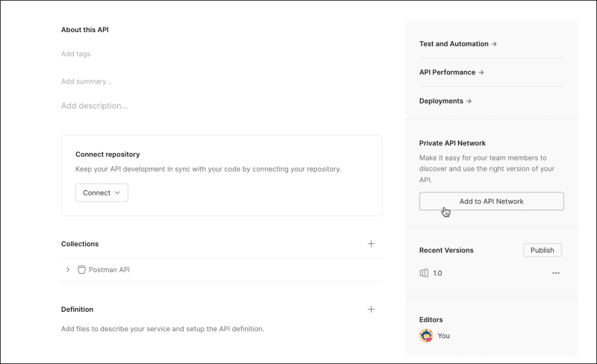Click the collection icon beside Postman API
This screenshot has height=364, width=597.
pos(81,270)
